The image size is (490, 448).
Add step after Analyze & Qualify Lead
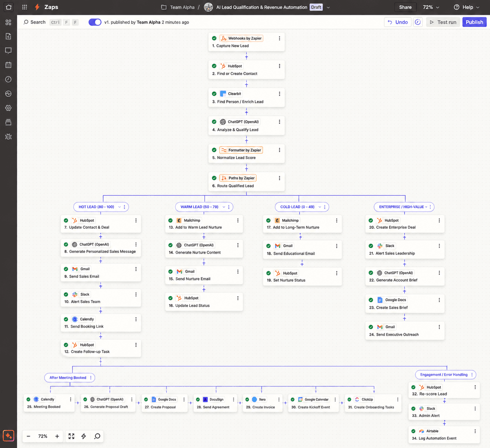(x=246, y=140)
